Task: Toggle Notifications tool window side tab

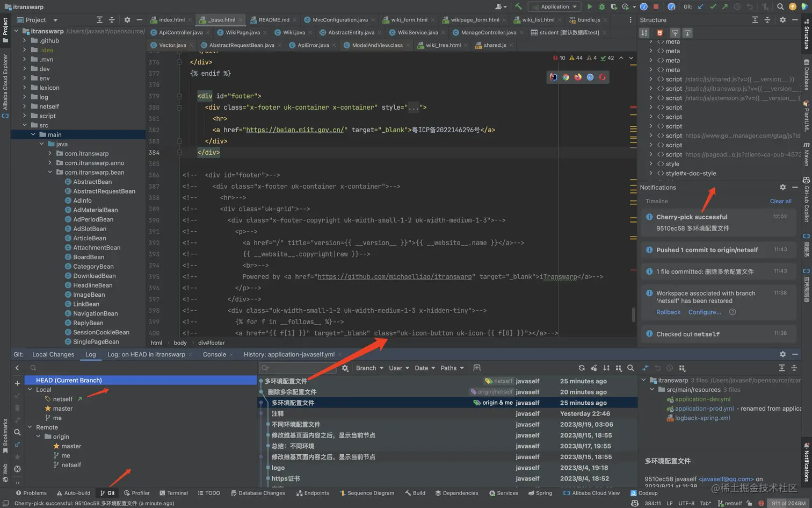Action: click(x=806, y=462)
